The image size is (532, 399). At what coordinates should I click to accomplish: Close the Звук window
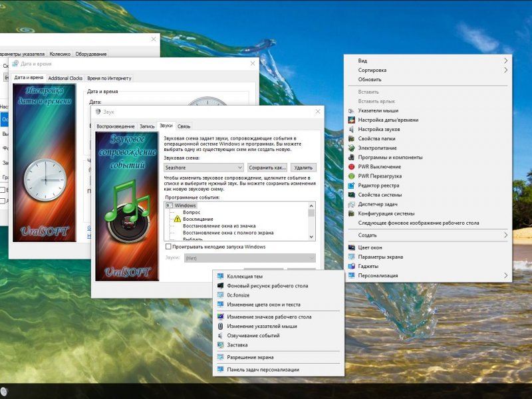(x=318, y=111)
